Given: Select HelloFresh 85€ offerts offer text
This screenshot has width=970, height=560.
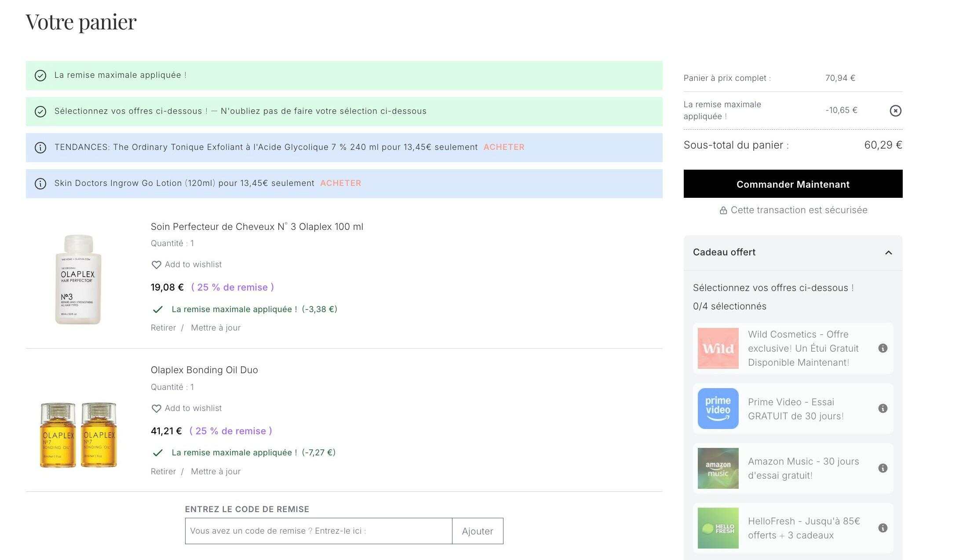Looking at the screenshot, I should click(804, 528).
